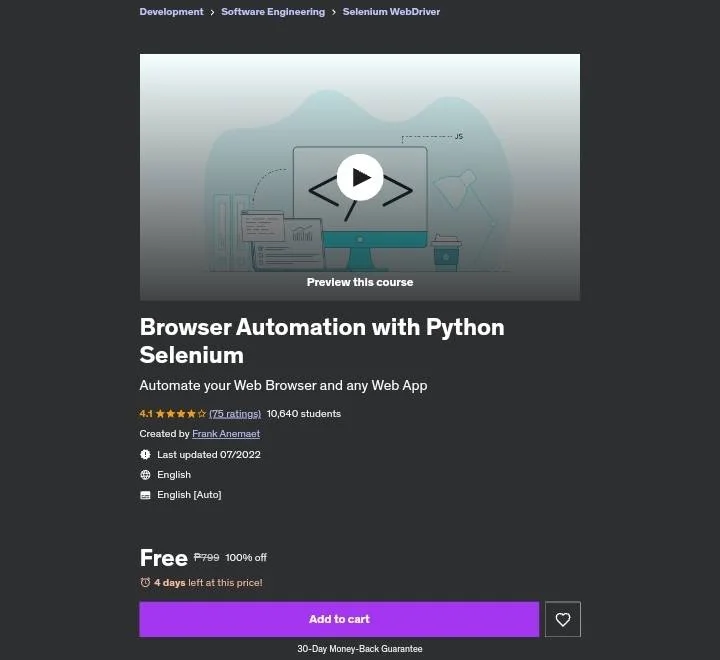Click the subtitle Automate your Web Browser
720x660 pixels.
(x=283, y=385)
